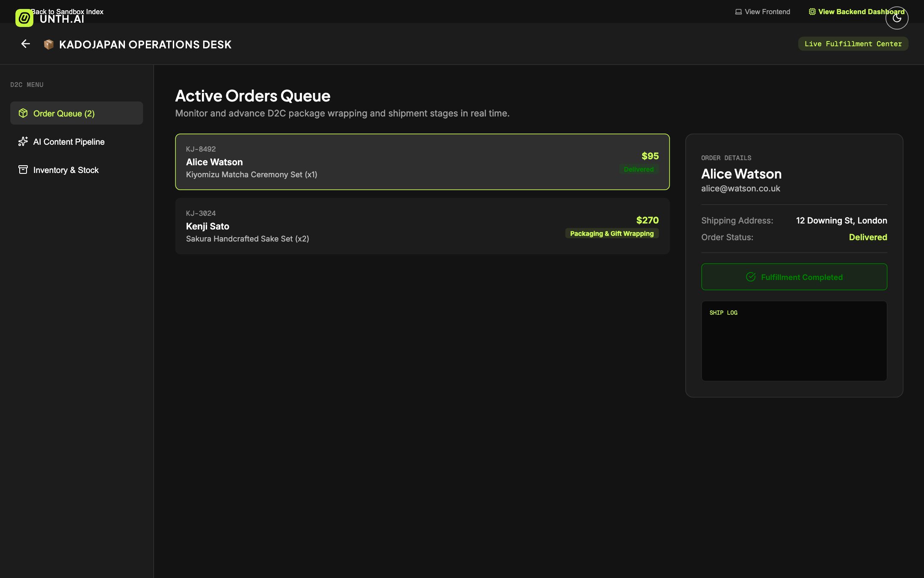The height and width of the screenshot is (578, 924).
Task: Click the Inventory & Stock archive icon
Action: (23, 170)
